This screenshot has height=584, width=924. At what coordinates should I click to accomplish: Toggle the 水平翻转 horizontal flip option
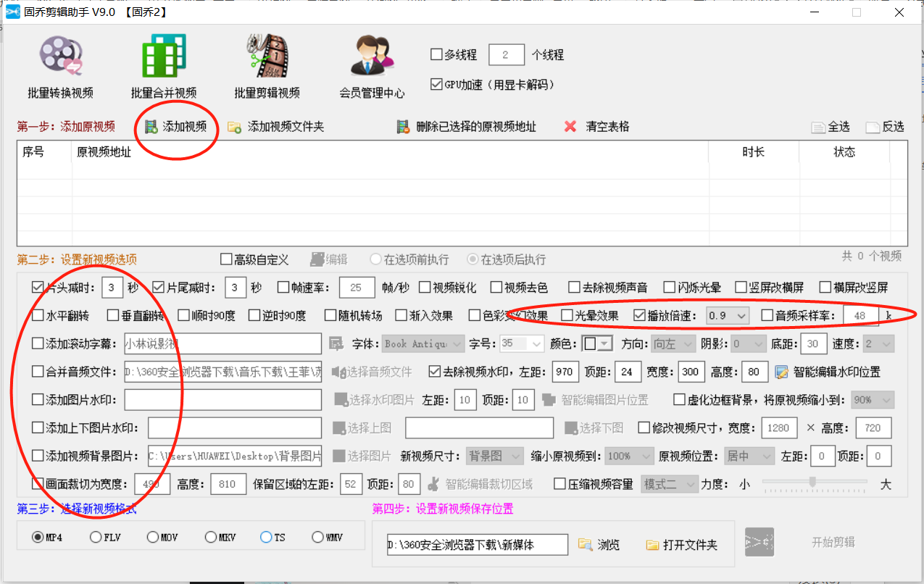[37, 314]
